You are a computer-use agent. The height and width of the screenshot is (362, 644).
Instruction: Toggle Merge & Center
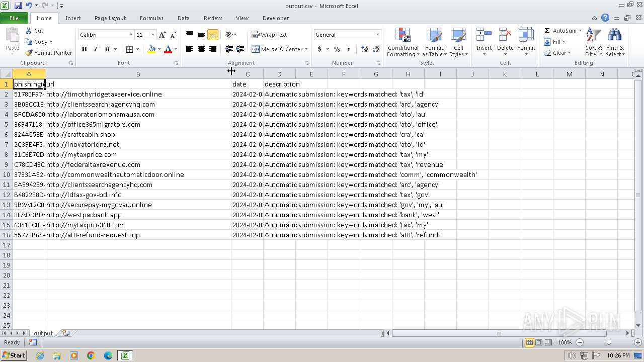coord(277,49)
